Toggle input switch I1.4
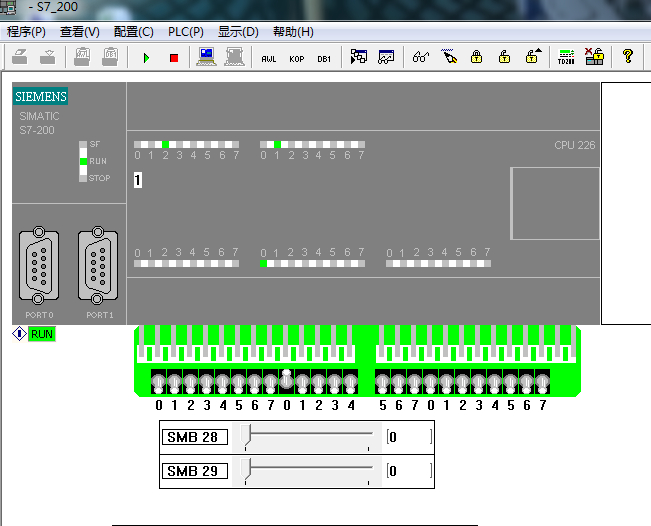Image resolution: width=651 pixels, height=526 pixels. (351, 382)
